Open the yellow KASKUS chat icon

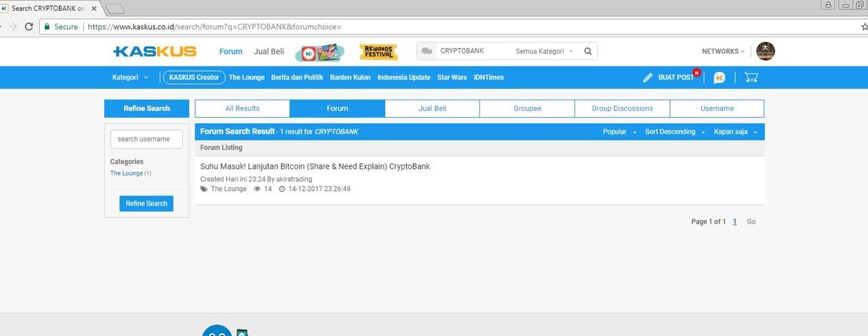(719, 77)
